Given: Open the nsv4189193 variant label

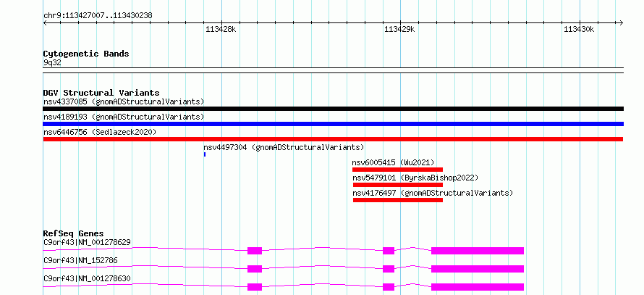Looking at the screenshot, I should (x=124, y=117).
